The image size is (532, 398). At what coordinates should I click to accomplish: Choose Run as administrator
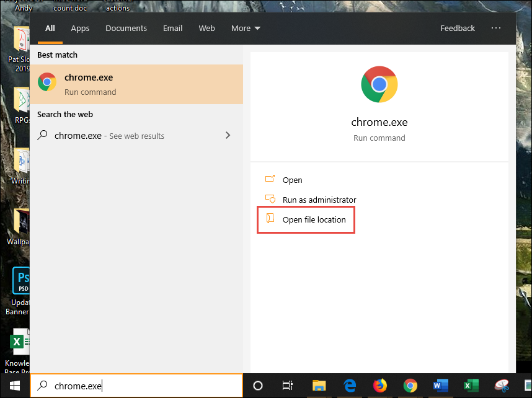click(x=319, y=200)
